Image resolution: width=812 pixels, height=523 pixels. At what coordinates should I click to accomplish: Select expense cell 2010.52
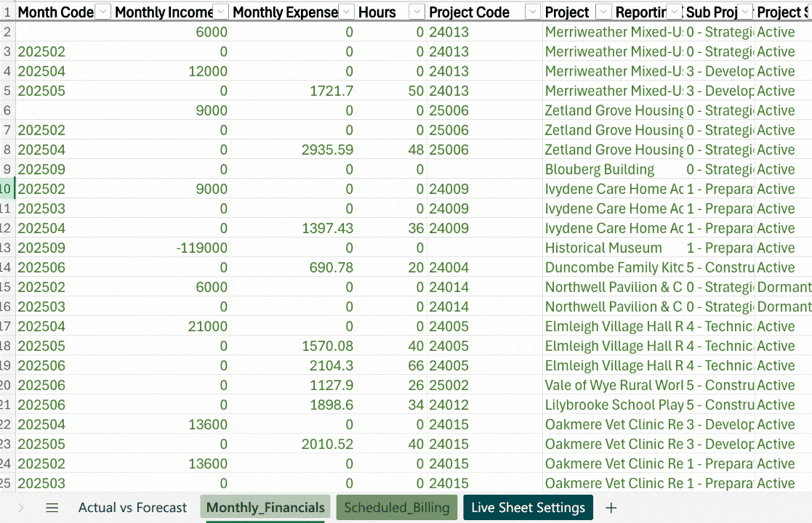292,444
